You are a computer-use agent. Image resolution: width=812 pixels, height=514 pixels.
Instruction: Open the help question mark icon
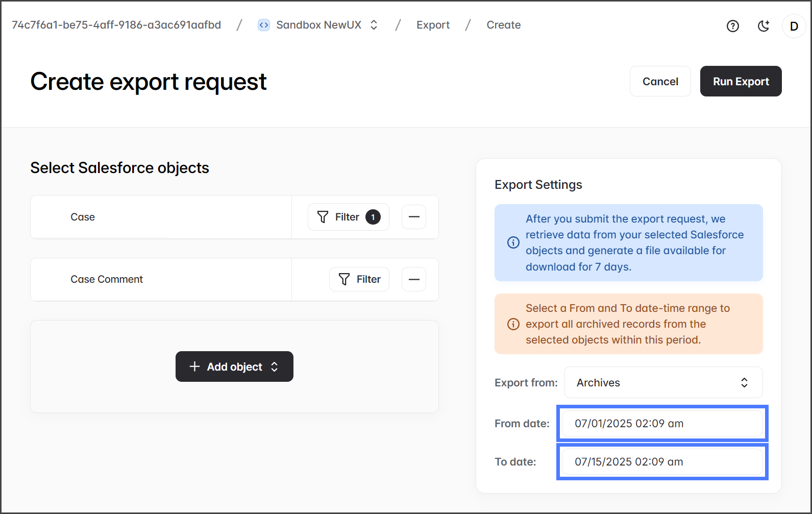tap(732, 26)
